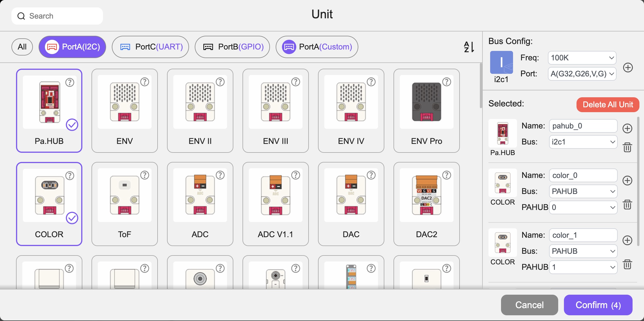Select the ADC V1.1 unit card
Screen dimensions: 644x321
point(276,204)
